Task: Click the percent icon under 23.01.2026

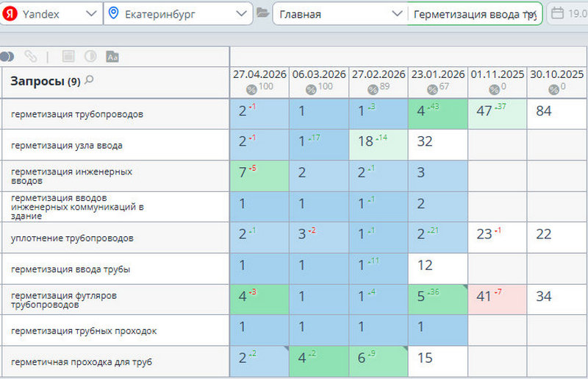Action: click(x=432, y=89)
